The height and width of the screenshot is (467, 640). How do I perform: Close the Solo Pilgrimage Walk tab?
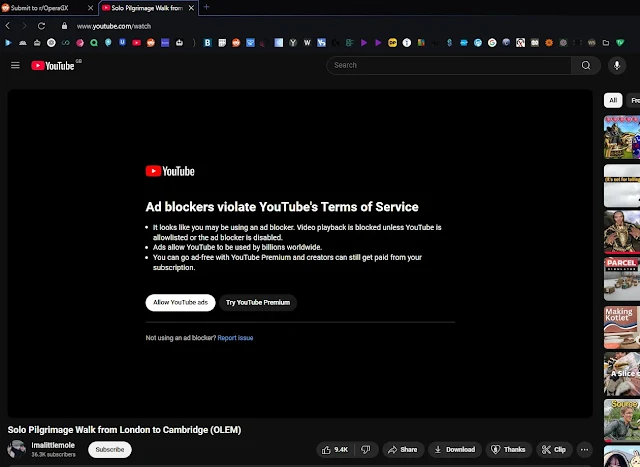(191, 8)
